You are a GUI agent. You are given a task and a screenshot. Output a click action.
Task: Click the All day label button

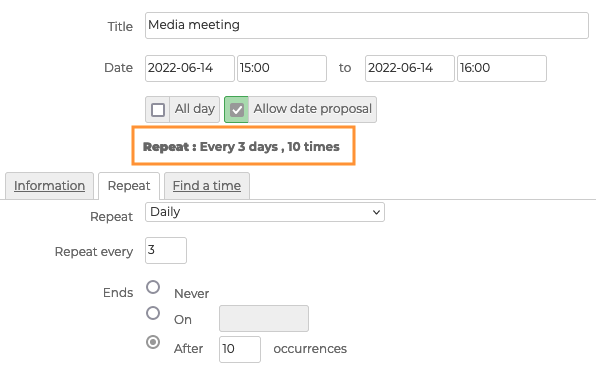click(x=195, y=109)
